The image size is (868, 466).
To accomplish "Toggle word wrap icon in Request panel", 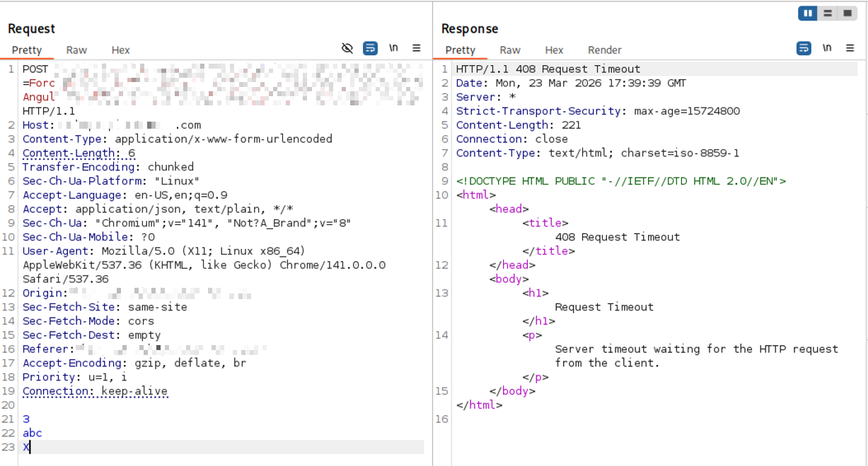I will tap(370, 48).
